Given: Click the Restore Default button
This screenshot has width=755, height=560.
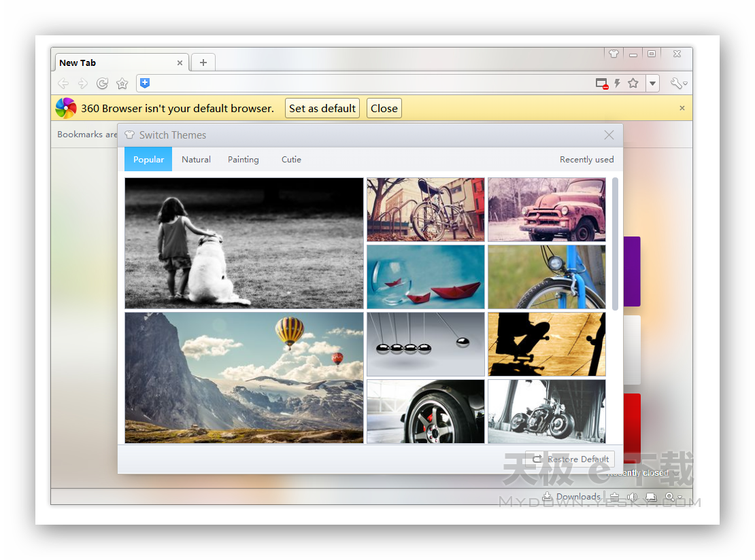Looking at the screenshot, I should (570, 459).
